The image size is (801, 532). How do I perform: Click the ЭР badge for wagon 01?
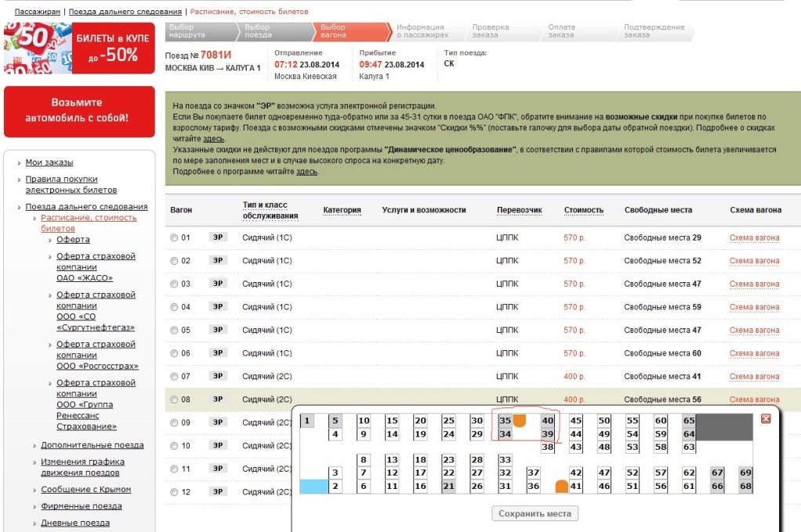(x=220, y=237)
